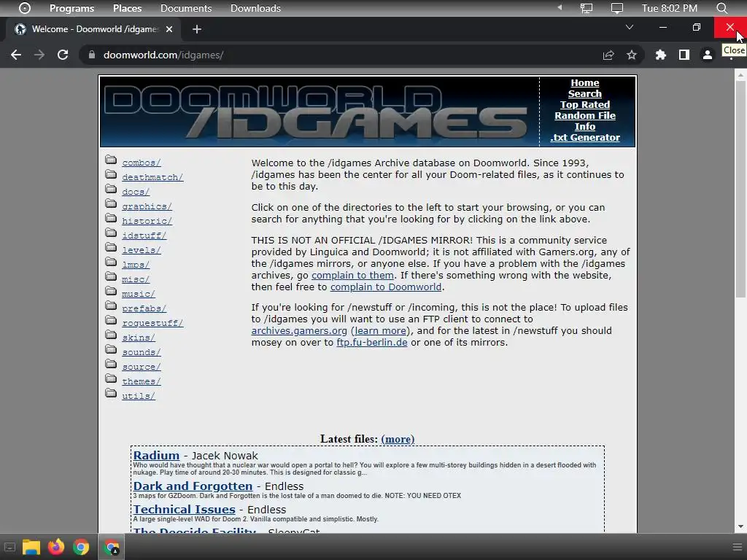Click the (more) latest files link
747x560 pixels.
[x=398, y=439]
